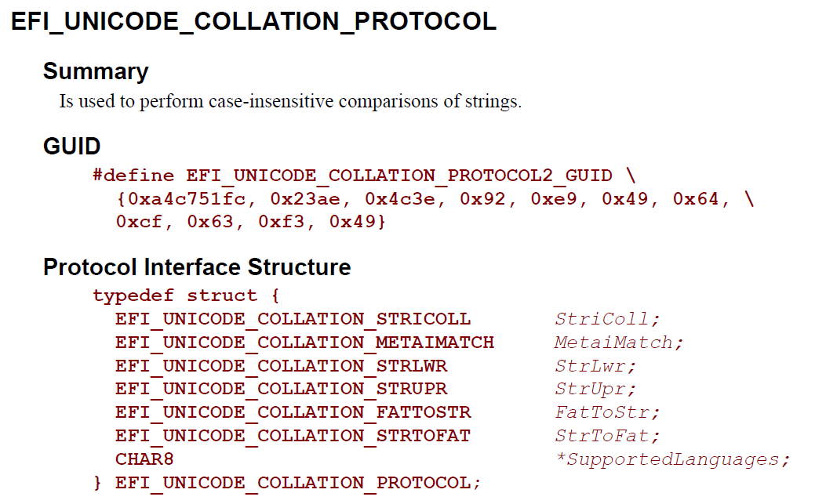The width and height of the screenshot is (826, 504).
Task: Click the StriColl member name
Action: [x=602, y=319]
